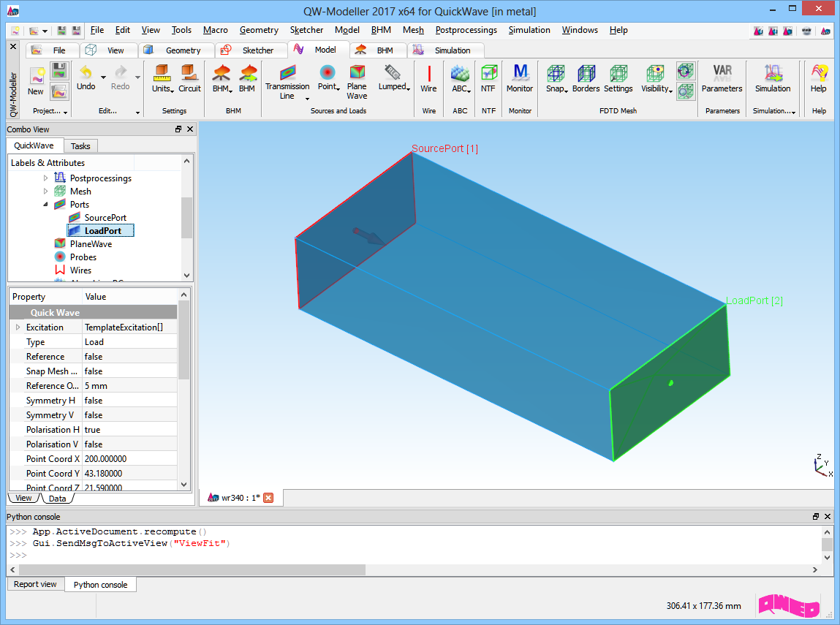The width and height of the screenshot is (840, 625).
Task: Close the Combo View panel
Action: coord(190,129)
